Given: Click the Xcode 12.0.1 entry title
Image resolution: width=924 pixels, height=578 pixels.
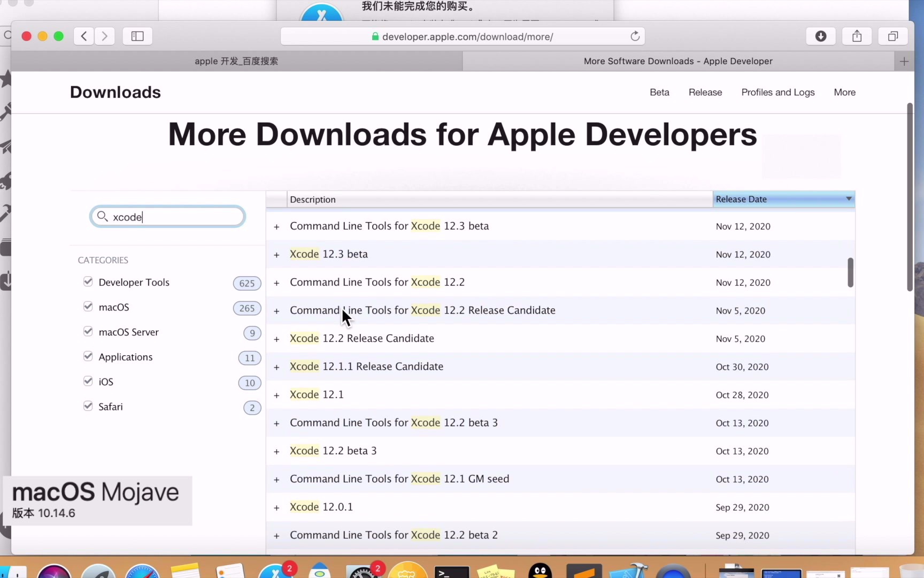Looking at the screenshot, I should (321, 507).
